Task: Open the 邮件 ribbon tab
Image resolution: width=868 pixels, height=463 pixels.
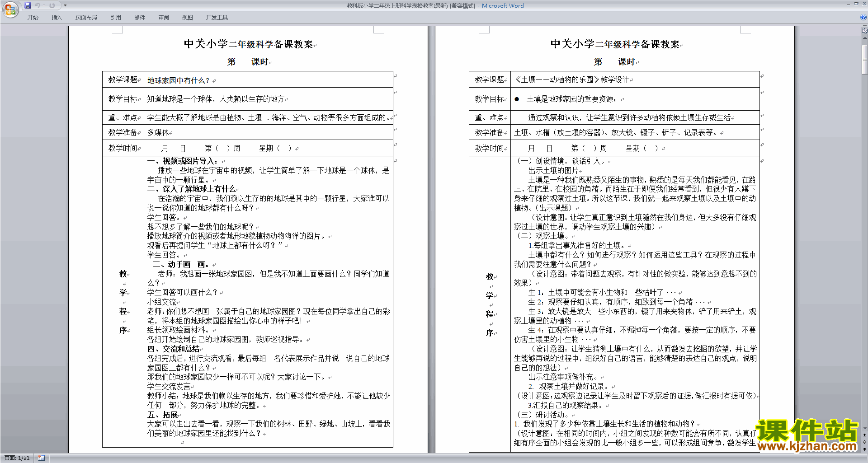Action: click(x=140, y=18)
